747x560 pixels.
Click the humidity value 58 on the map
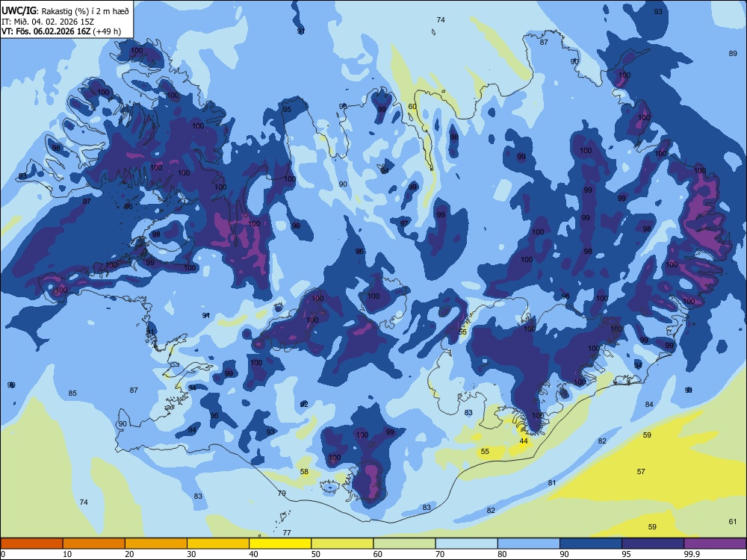tap(304, 471)
